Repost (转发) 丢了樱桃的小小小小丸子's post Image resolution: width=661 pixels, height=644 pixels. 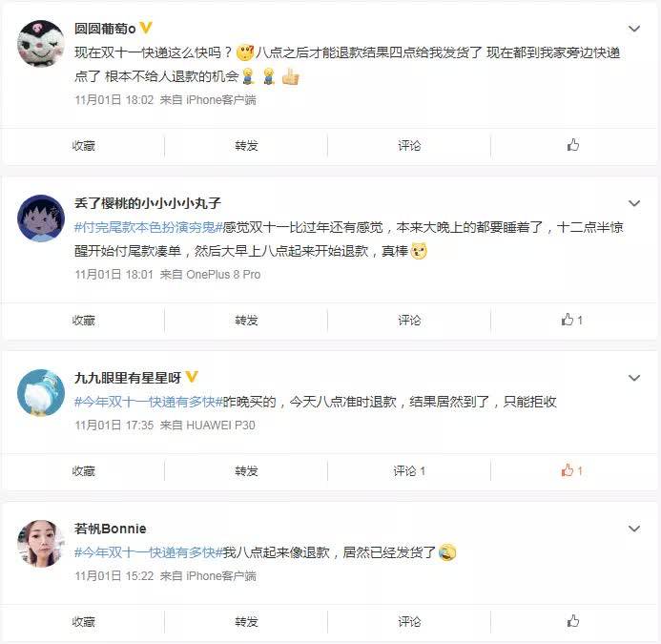click(x=246, y=321)
